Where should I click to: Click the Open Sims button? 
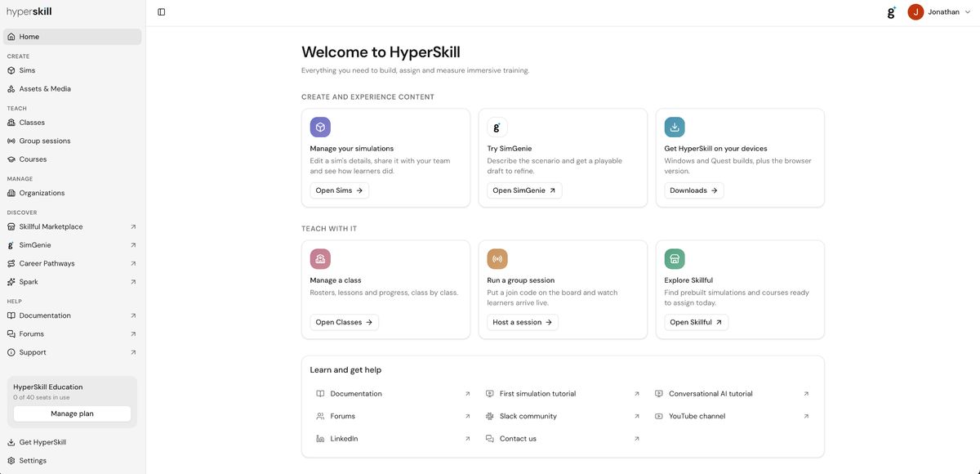339,190
